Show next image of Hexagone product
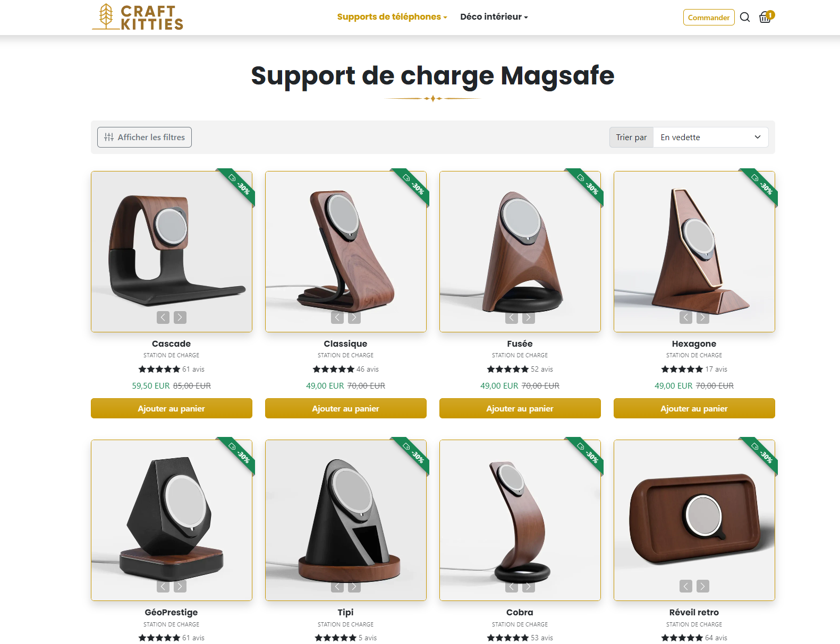Image resolution: width=840 pixels, height=644 pixels. [x=703, y=317]
